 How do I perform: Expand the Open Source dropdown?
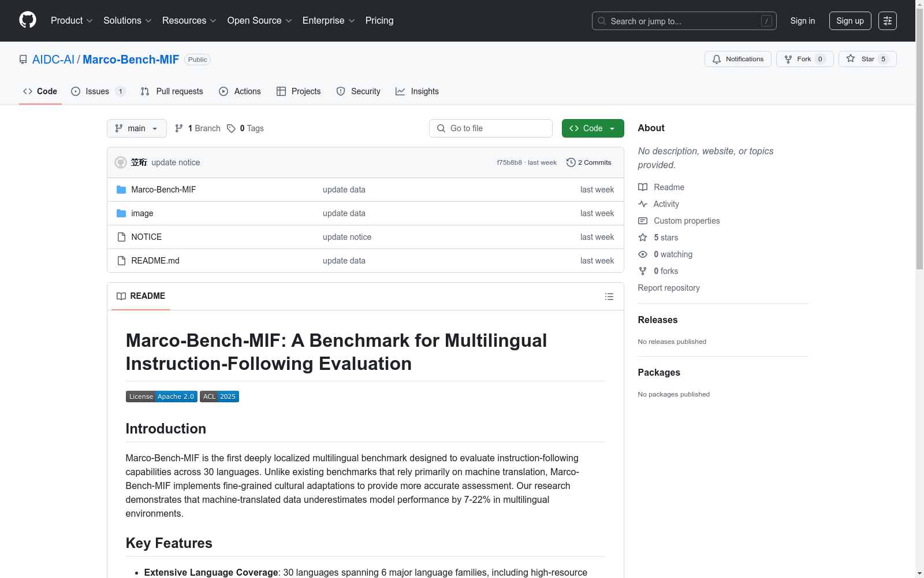pos(260,21)
